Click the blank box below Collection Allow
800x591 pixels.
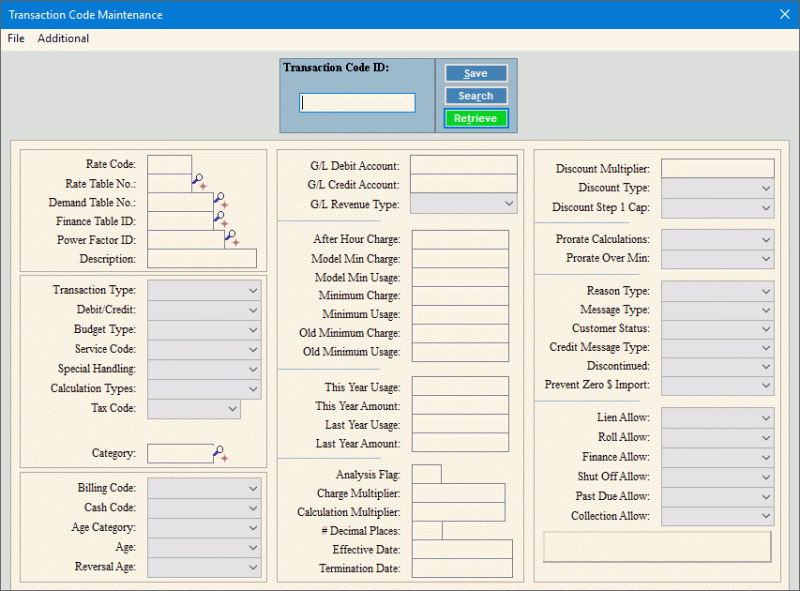point(657,547)
